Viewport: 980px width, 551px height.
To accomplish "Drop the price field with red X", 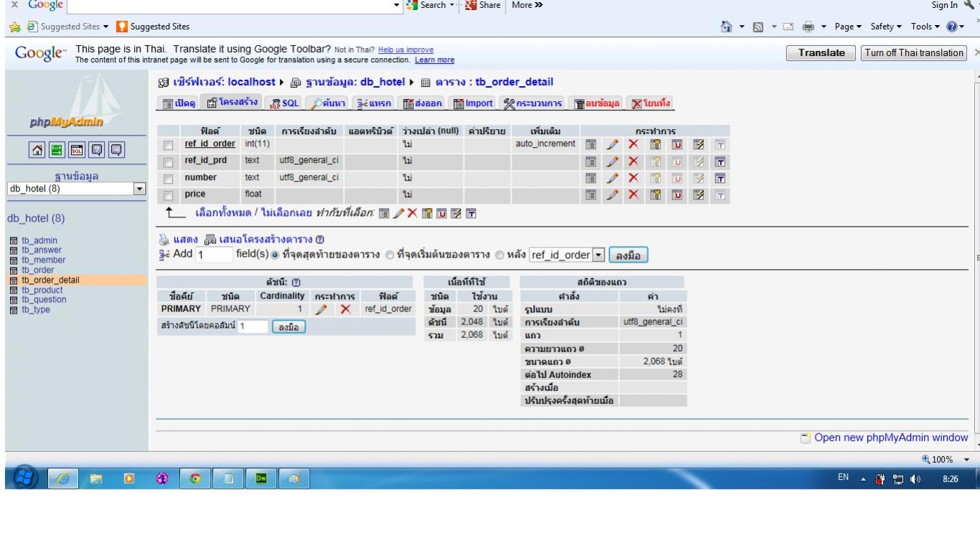I will click(633, 194).
